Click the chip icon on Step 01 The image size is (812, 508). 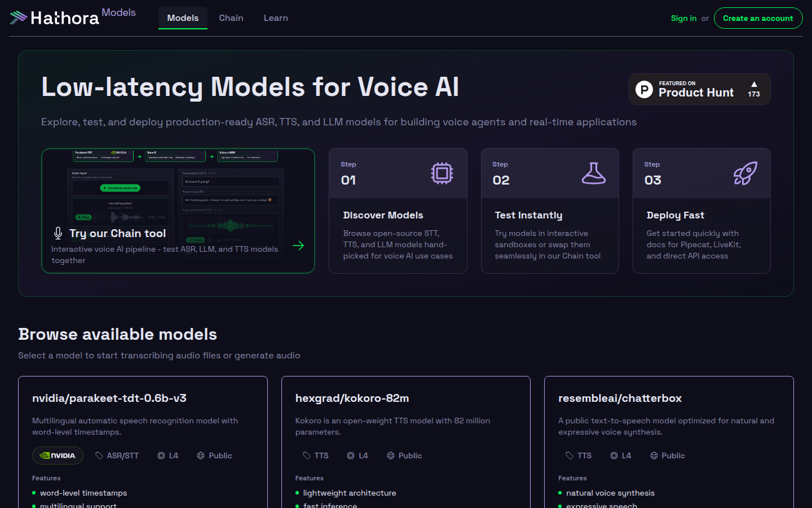point(442,173)
